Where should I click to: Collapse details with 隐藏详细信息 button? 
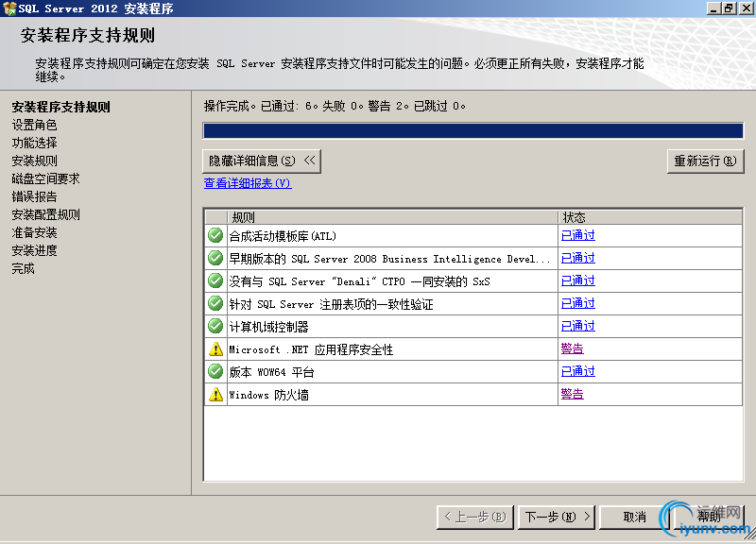click(262, 161)
